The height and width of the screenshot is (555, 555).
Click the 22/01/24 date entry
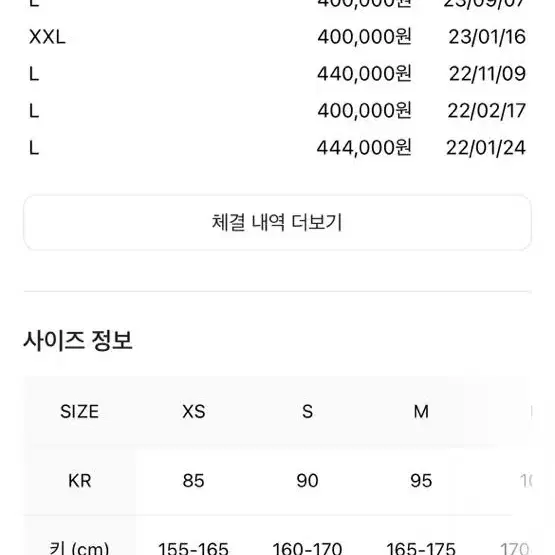click(x=486, y=148)
